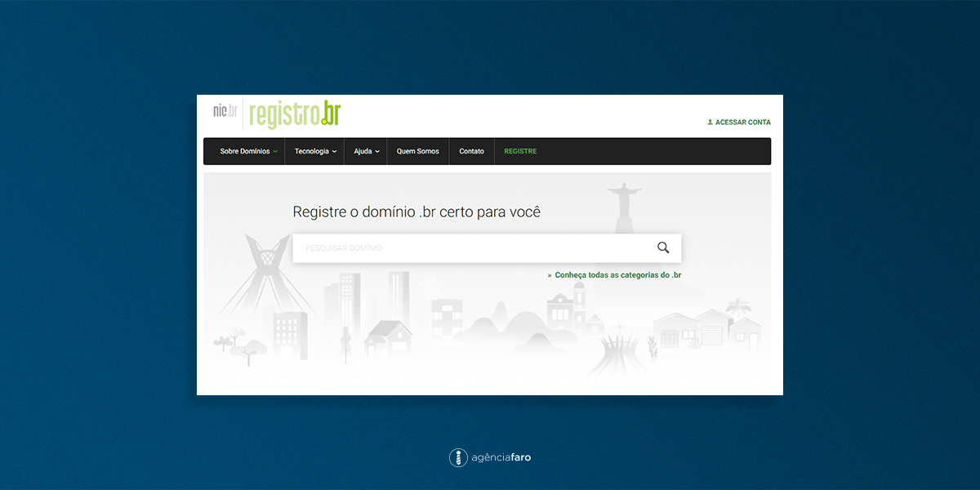Click the nic.br logo

[x=225, y=111]
